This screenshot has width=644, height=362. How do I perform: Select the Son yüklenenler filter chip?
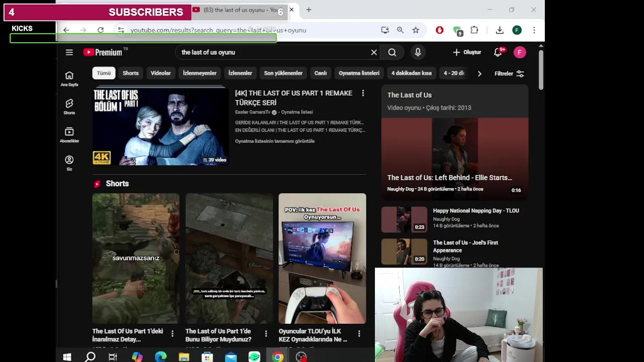pos(283,73)
